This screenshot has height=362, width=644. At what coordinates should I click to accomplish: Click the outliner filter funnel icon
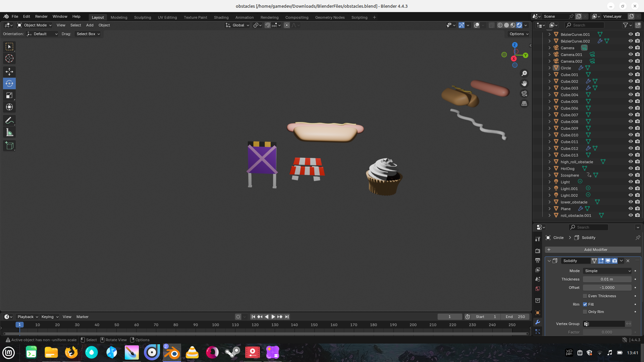[626, 25]
